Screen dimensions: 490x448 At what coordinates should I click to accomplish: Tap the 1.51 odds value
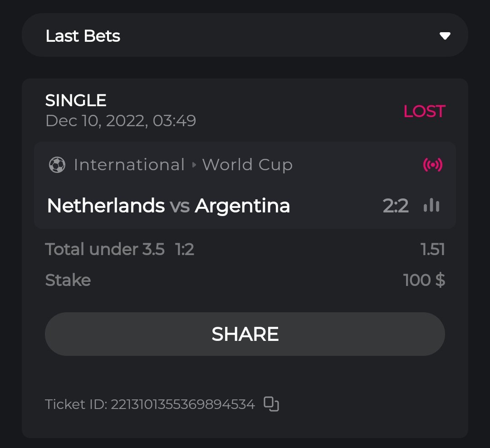pyautogui.click(x=432, y=249)
